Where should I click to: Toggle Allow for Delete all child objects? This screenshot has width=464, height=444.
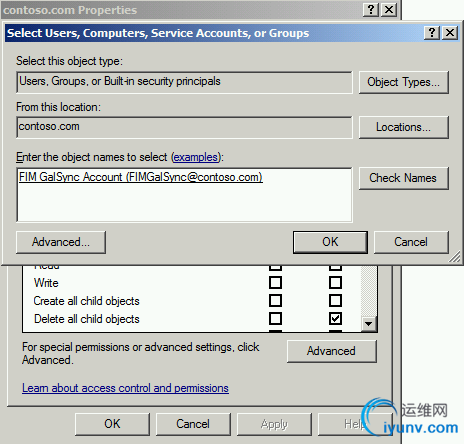(275, 319)
